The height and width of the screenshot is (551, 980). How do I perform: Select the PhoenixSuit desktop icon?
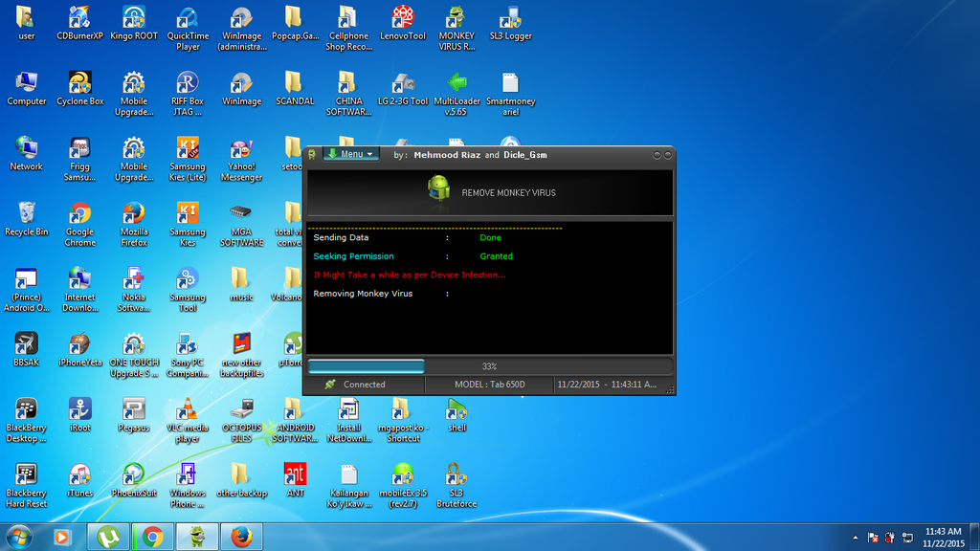134,480
